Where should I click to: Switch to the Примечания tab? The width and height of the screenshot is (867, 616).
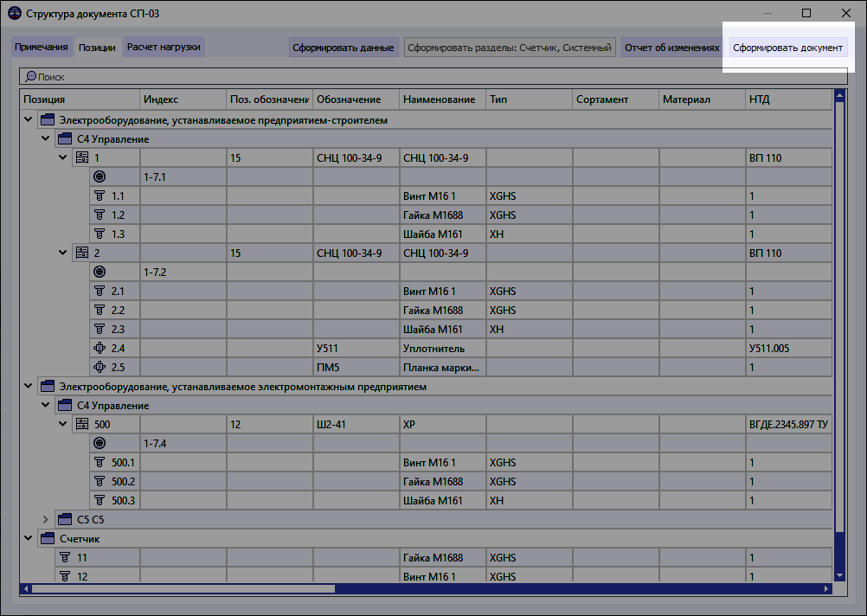click(42, 48)
